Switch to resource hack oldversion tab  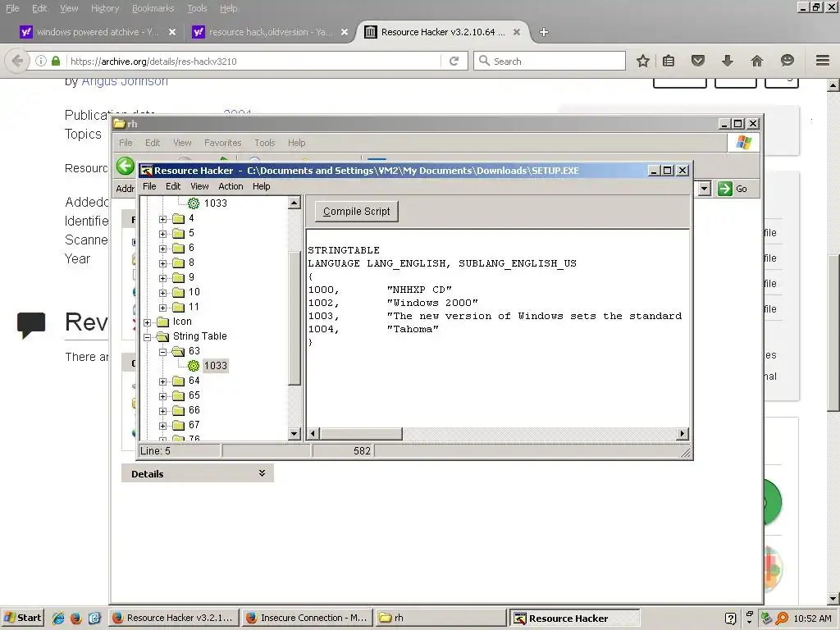point(271,32)
